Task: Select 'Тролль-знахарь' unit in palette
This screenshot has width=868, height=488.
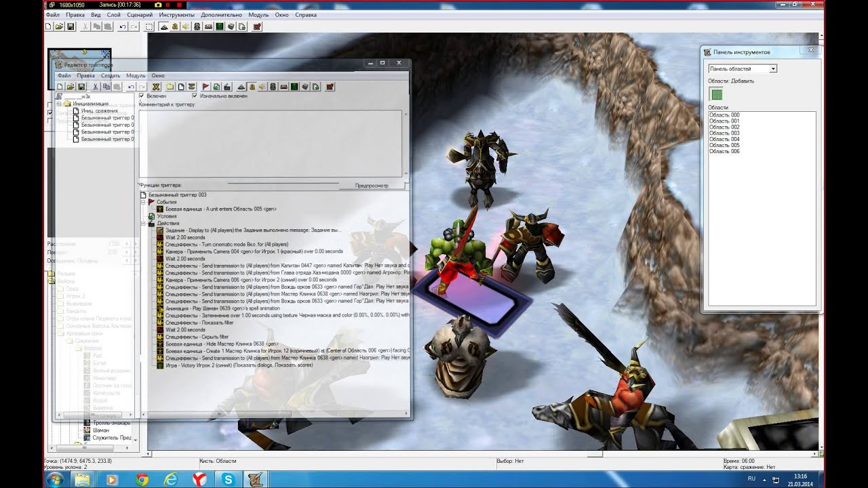Action: tap(110, 423)
